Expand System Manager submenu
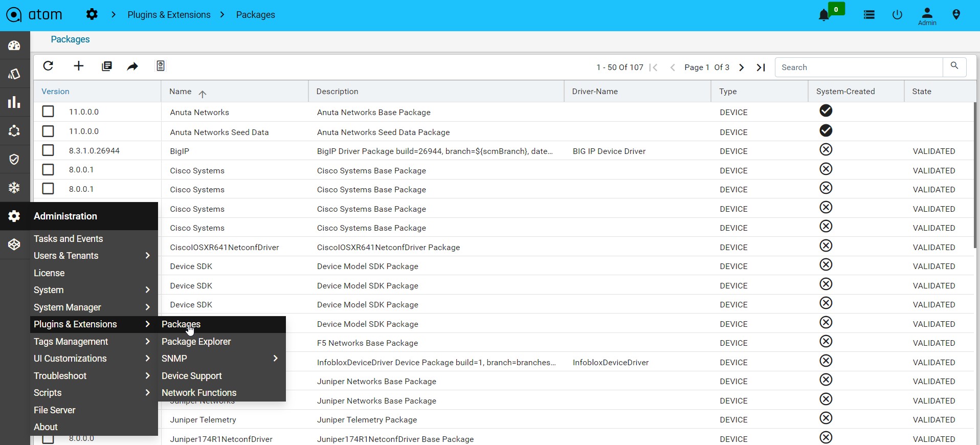Screen dimensions: 980x445 click(147, 307)
